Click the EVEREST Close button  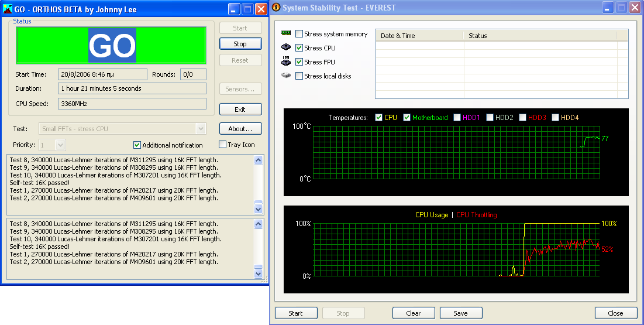coord(616,313)
